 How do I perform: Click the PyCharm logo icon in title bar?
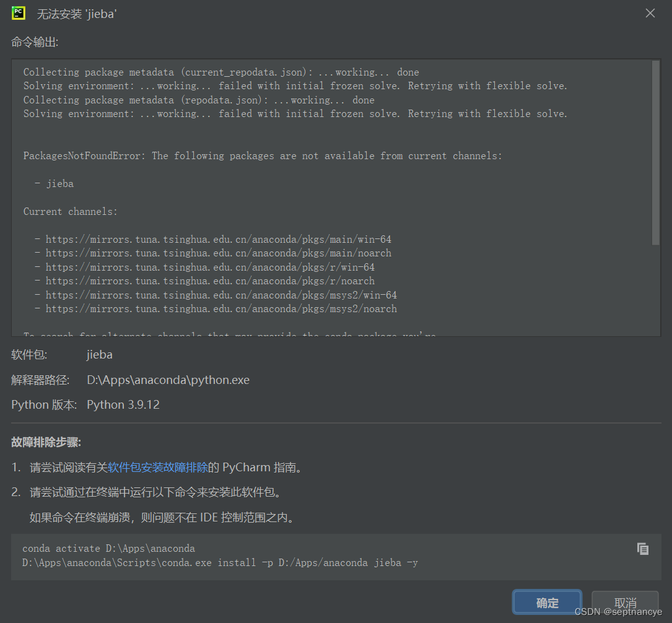(19, 13)
